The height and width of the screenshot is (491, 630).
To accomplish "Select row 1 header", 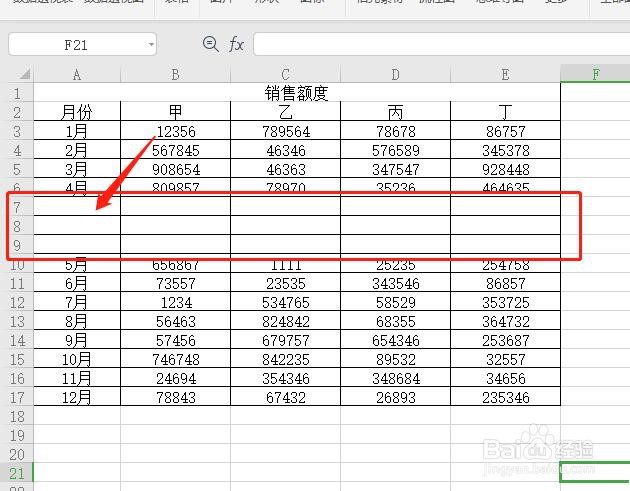I will click(x=17, y=93).
